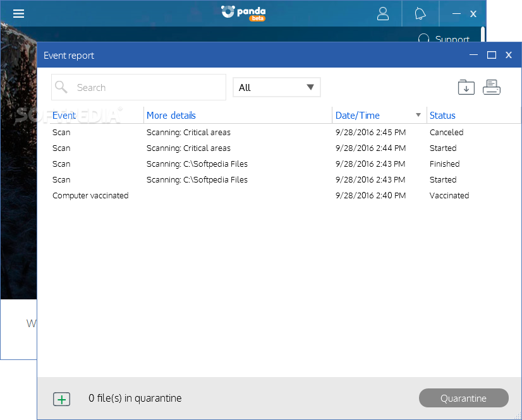The height and width of the screenshot is (420, 522).
Task: Select "9/28/2016 2:40 PM" date cell
Action: point(370,196)
